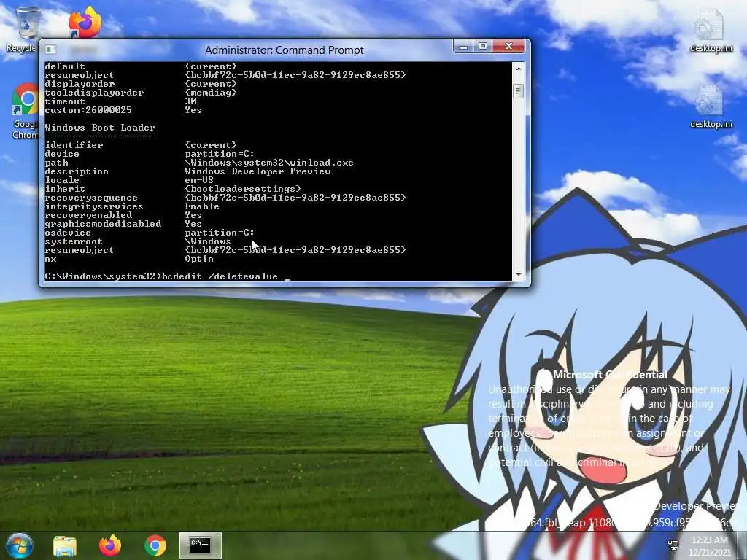The width and height of the screenshot is (747, 560).
Task: Click the console scrollbar up arrow
Action: pyautogui.click(x=519, y=69)
